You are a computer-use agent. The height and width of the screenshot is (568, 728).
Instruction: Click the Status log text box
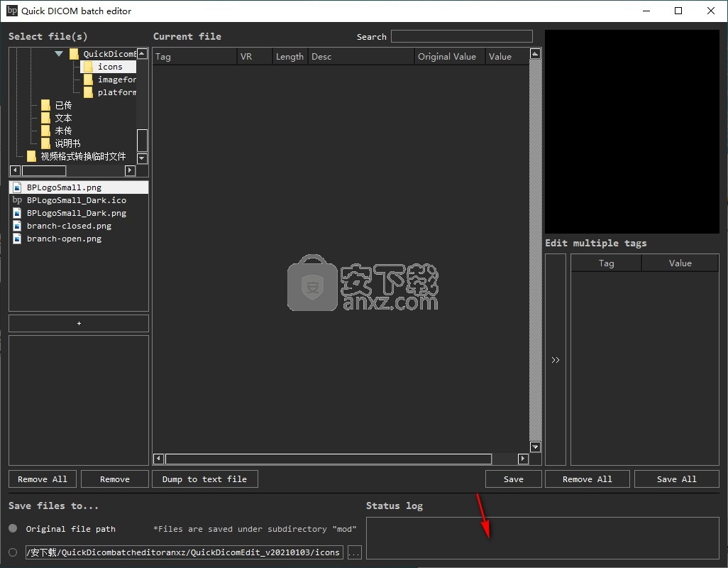(543, 537)
